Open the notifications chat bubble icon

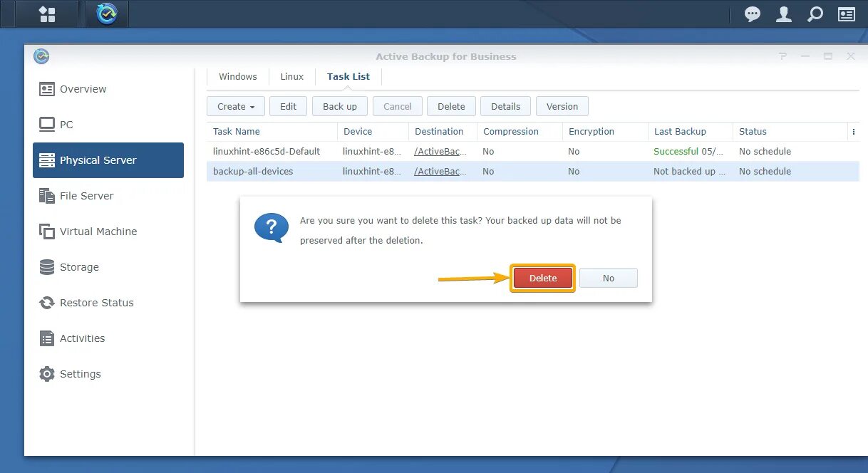(x=753, y=14)
